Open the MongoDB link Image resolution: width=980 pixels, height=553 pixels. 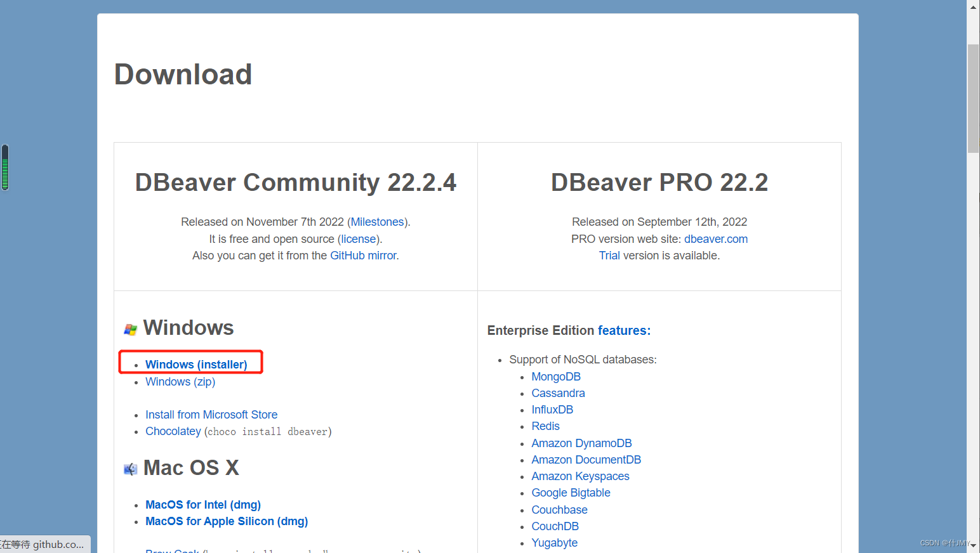[555, 376]
